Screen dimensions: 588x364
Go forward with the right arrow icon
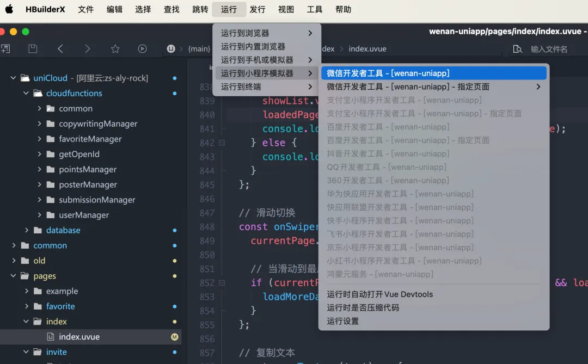(87, 49)
